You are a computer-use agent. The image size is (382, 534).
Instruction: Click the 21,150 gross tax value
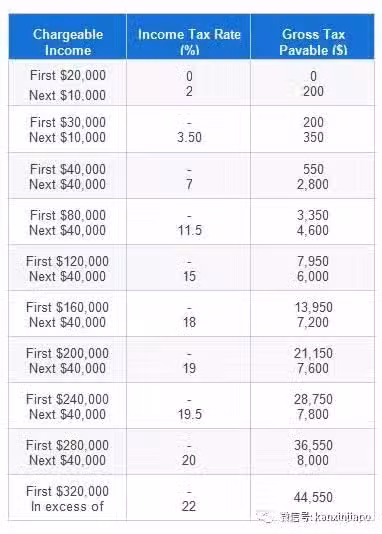[x=313, y=353]
